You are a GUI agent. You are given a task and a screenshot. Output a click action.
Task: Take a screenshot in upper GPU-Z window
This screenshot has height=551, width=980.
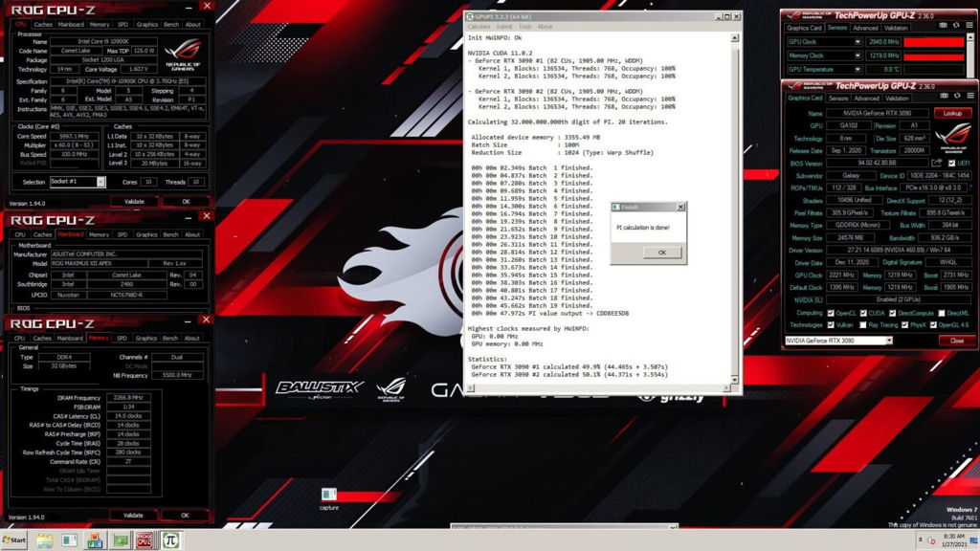click(x=943, y=26)
